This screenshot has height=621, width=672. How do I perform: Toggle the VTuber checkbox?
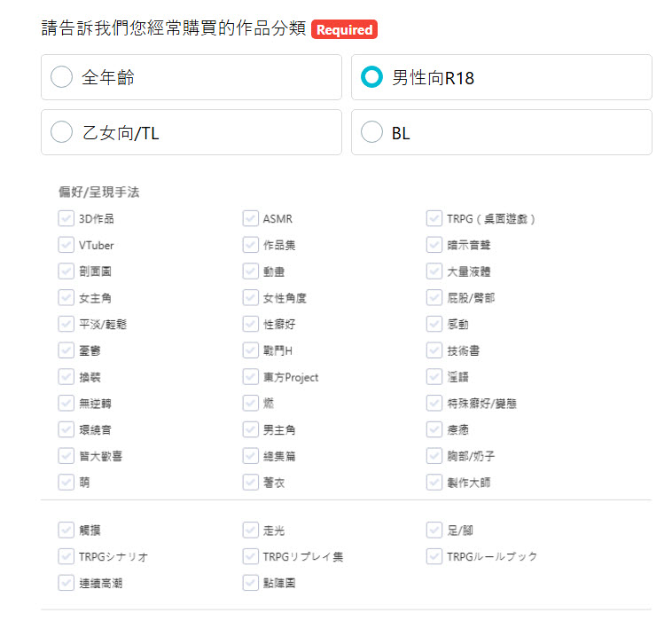66,245
